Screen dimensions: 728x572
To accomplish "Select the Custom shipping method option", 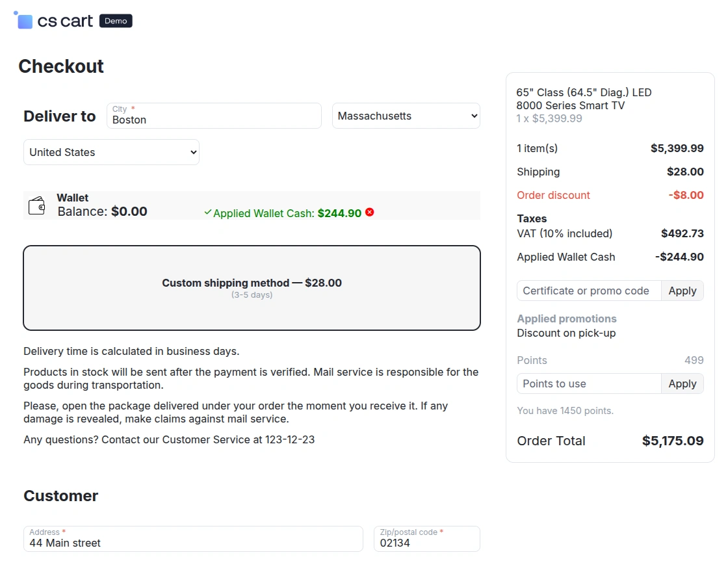I will 252,288.
